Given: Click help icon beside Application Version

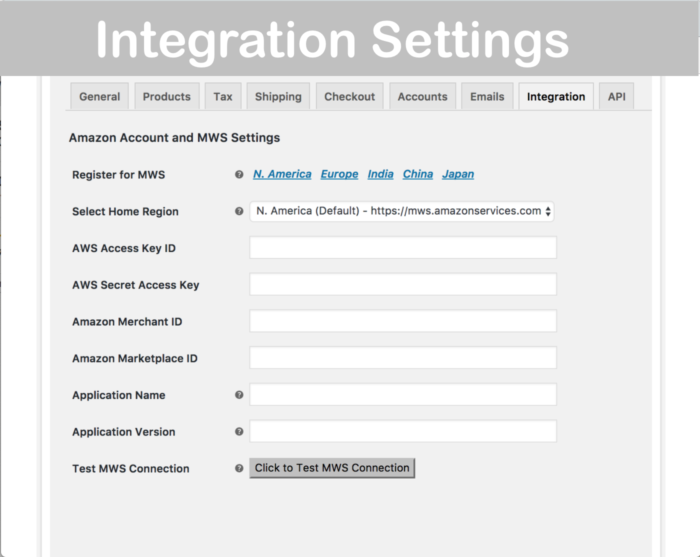Looking at the screenshot, I should [x=239, y=432].
